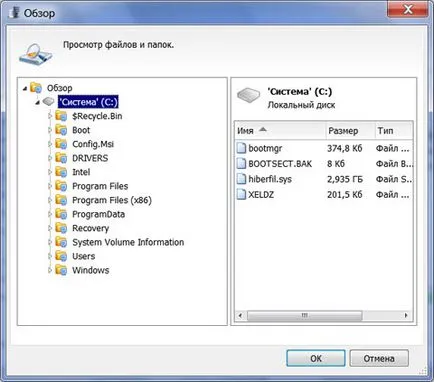Screen dimensions: 434x382
Task: Click the file list scroll left arrow
Action: tap(240, 315)
